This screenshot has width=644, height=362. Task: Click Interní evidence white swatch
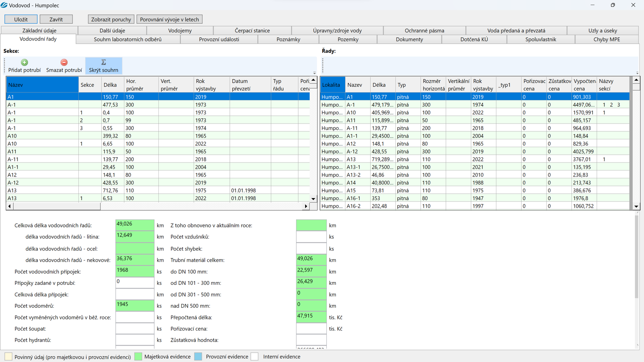click(x=255, y=357)
